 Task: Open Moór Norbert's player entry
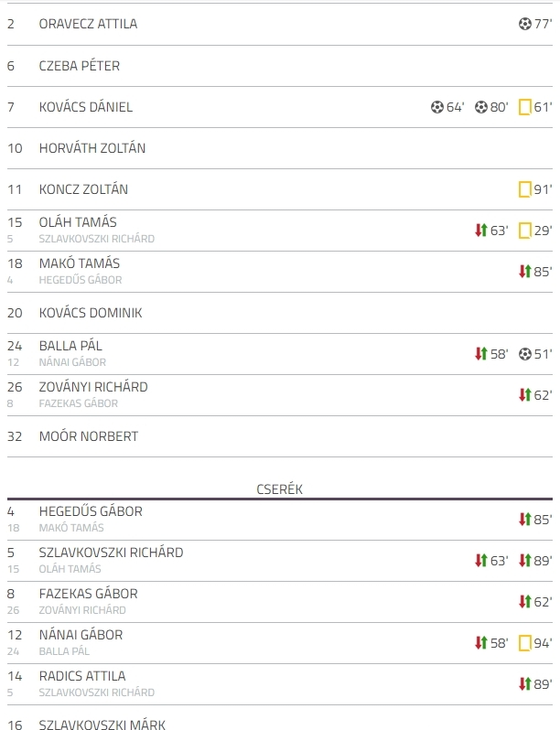pyautogui.click(x=89, y=436)
